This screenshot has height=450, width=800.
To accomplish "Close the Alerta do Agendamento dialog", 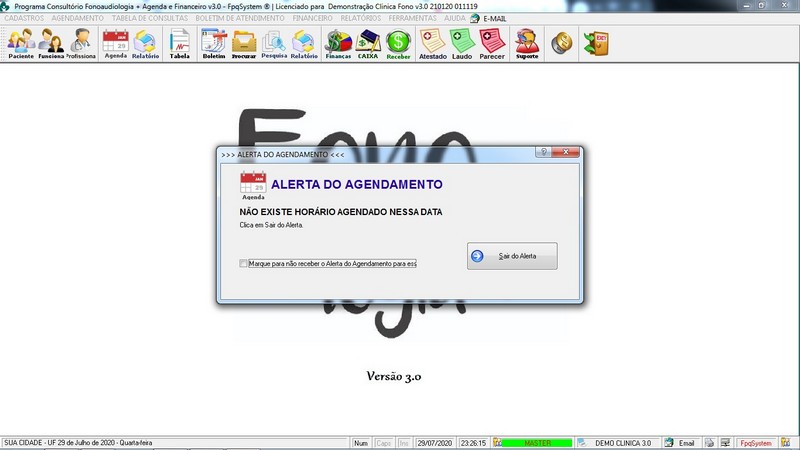I will tap(565, 152).
